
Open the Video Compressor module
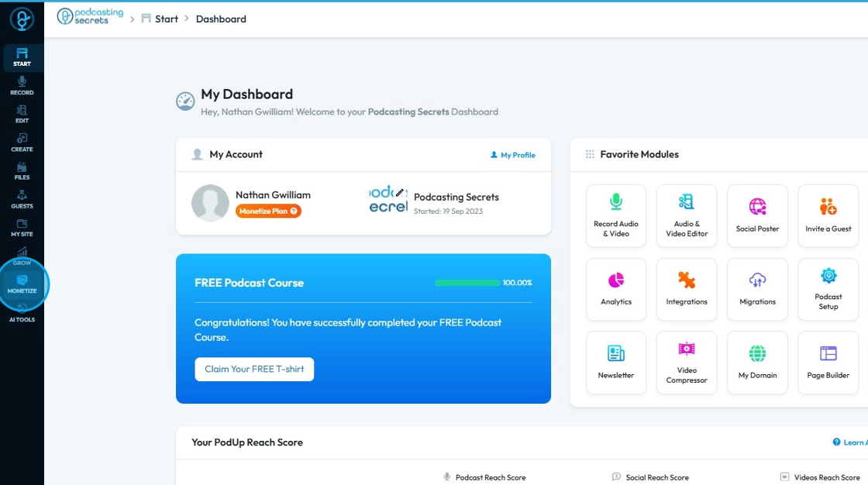pos(687,363)
